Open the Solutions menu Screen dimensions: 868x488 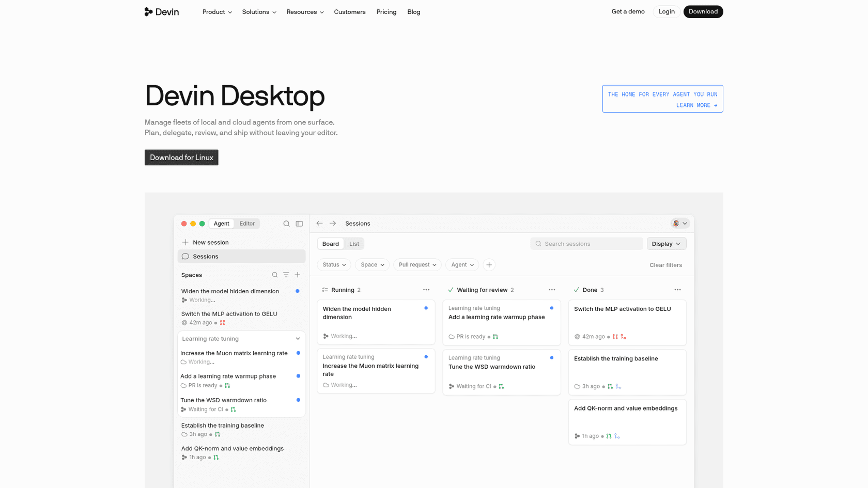pyautogui.click(x=259, y=12)
